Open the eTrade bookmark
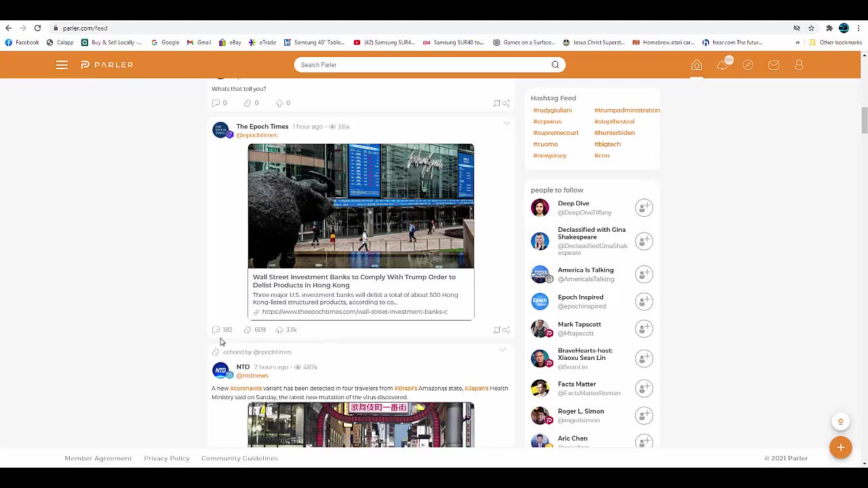868x488 pixels. tap(262, 42)
